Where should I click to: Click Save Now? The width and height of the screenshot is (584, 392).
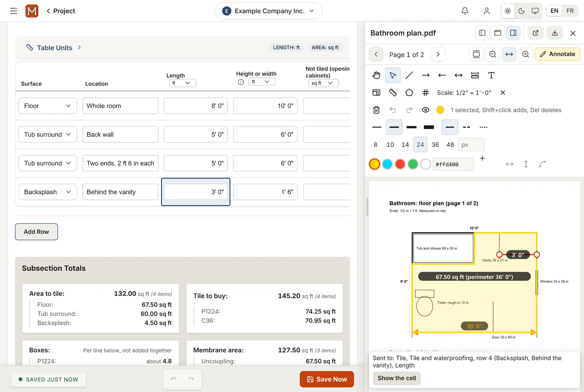point(327,379)
